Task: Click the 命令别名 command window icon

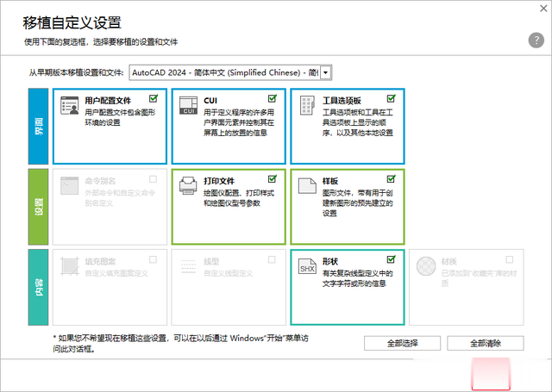Action: pos(69,185)
